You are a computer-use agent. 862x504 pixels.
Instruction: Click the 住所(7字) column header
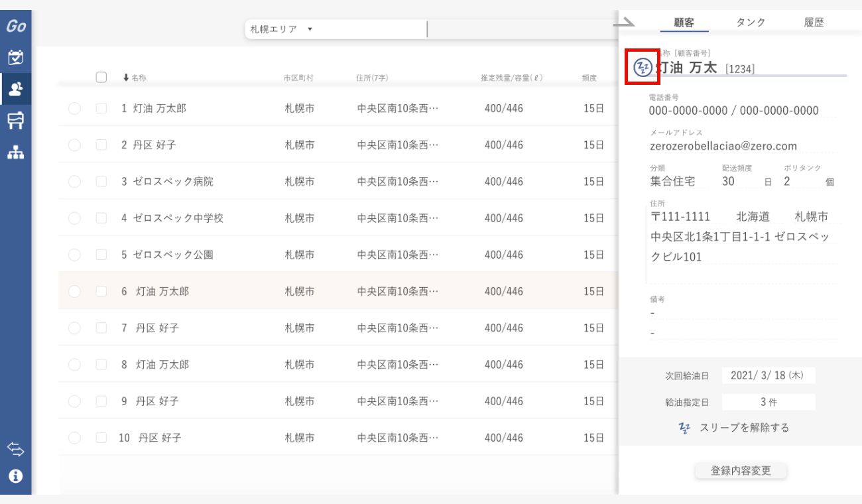pyautogui.click(x=372, y=78)
